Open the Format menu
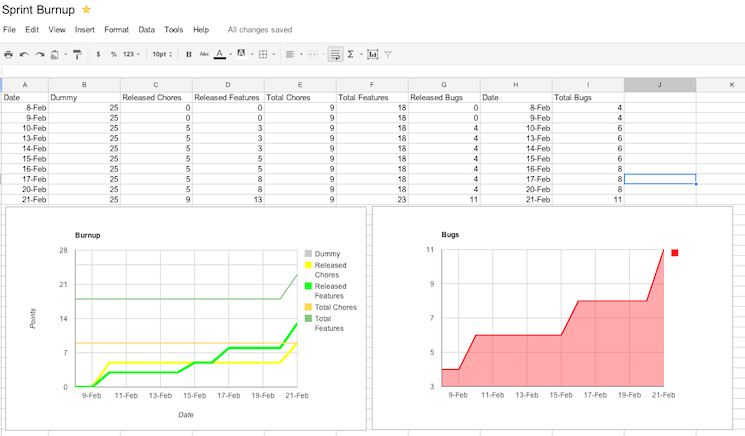 [116, 29]
